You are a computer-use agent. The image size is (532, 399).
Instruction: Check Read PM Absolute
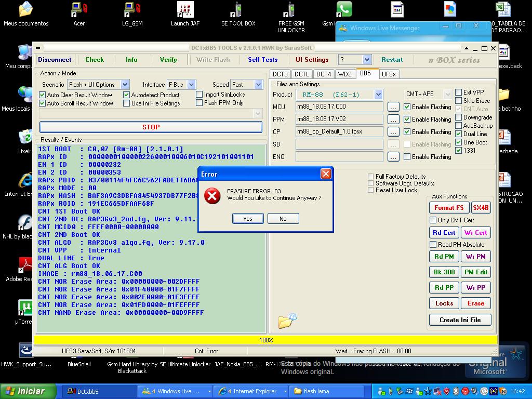click(x=433, y=245)
